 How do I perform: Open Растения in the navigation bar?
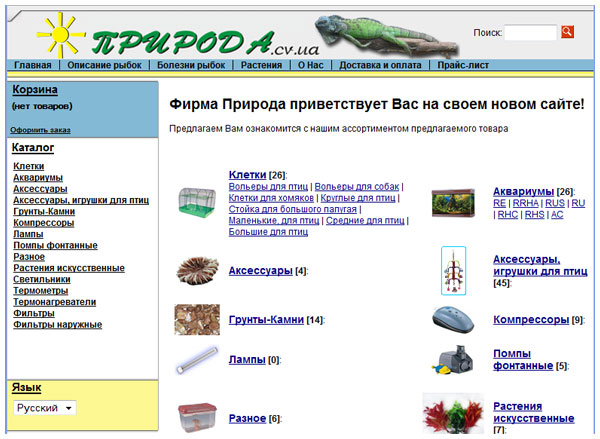tap(261, 65)
